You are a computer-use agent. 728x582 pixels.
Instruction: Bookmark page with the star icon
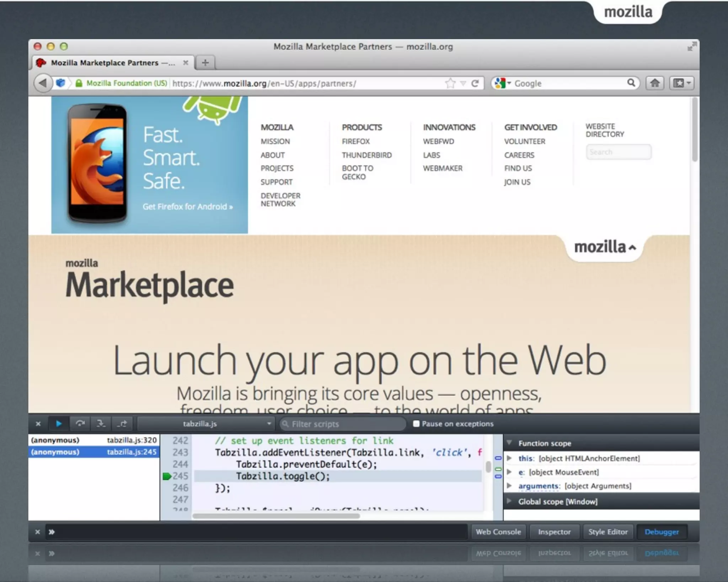(x=450, y=83)
